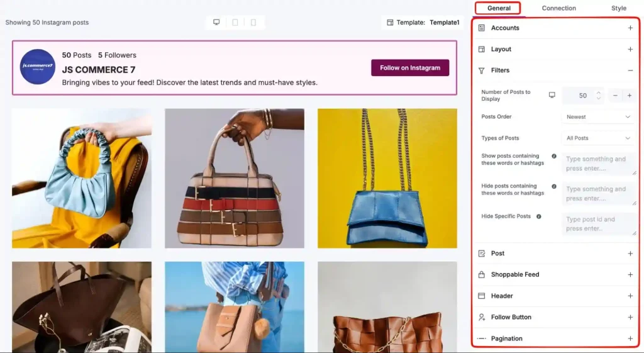Click the number of posts field showing 50
The width and height of the screenshot is (644, 353).
pyautogui.click(x=583, y=96)
